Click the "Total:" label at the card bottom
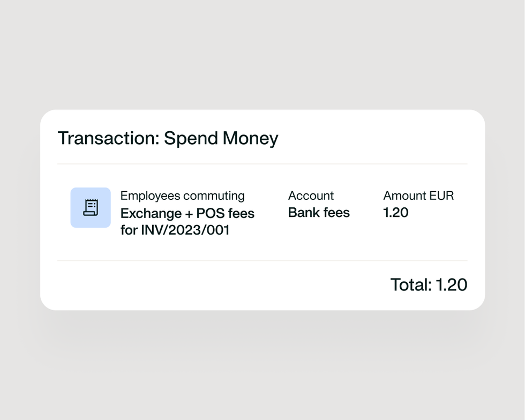This screenshot has height=420, width=525. point(411,284)
